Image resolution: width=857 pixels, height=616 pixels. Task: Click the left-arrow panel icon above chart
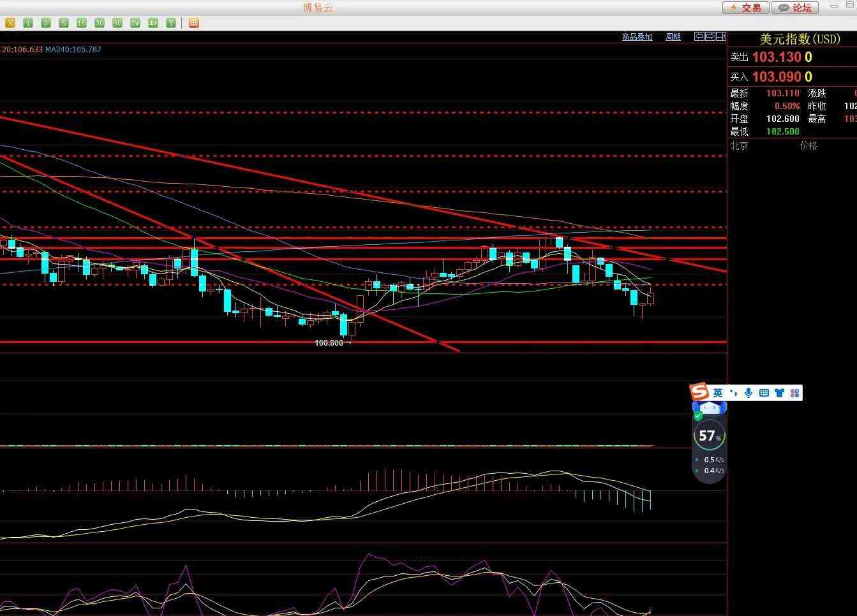699,36
